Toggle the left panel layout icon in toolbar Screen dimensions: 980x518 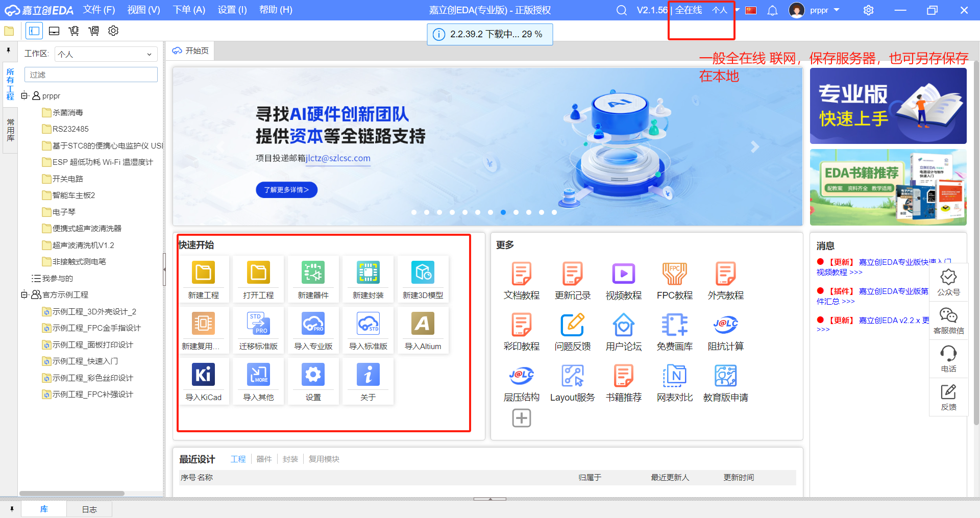tap(34, 31)
